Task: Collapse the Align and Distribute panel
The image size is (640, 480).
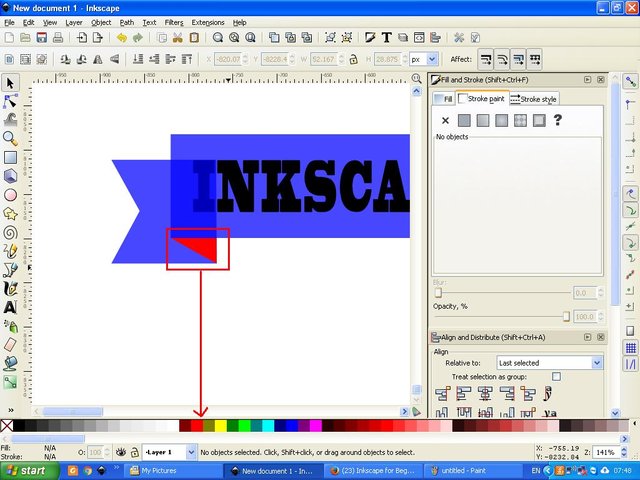Action: click(x=587, y=337)
